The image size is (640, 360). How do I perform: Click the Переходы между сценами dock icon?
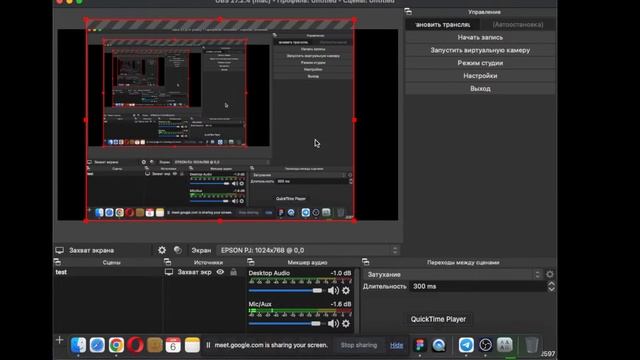pyautogui.click(x=365, y=262)
